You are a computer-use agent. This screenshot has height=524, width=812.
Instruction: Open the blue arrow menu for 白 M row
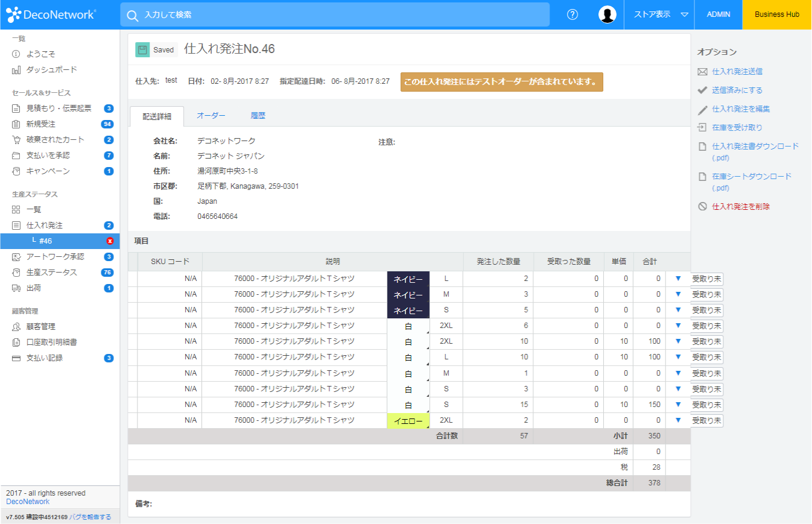point(678,373)
